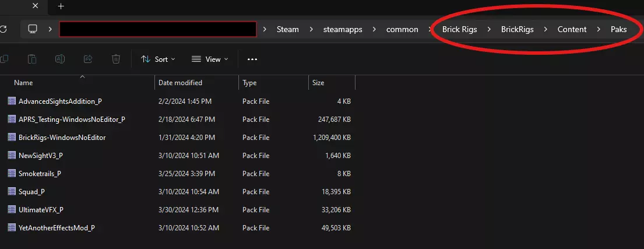The image size is (644, 249).
Task: Select the BrickRigs-WindowsNoEditor file
Action: [62, 137]
